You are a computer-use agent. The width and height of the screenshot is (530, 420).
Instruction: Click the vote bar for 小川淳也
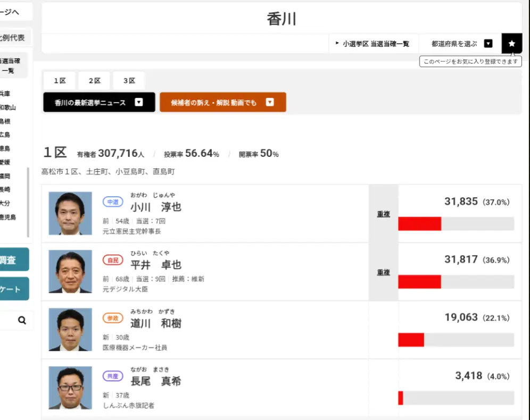pyautogui.click(x=456, y=224)
